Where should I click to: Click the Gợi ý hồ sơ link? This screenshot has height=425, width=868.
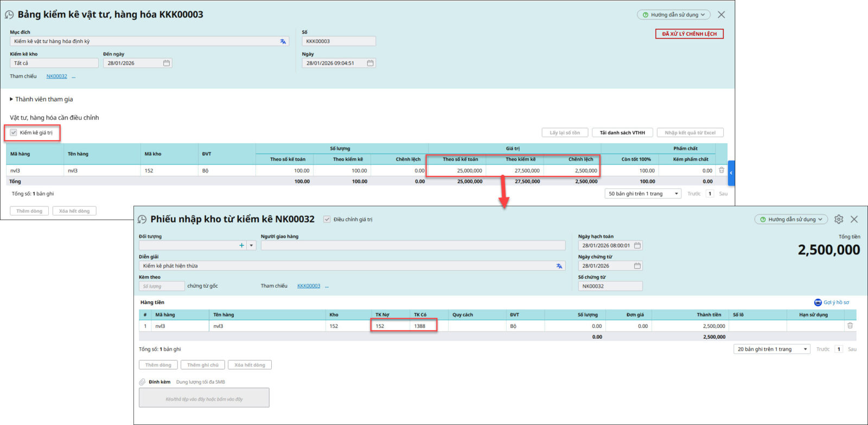tap(832, 302)
